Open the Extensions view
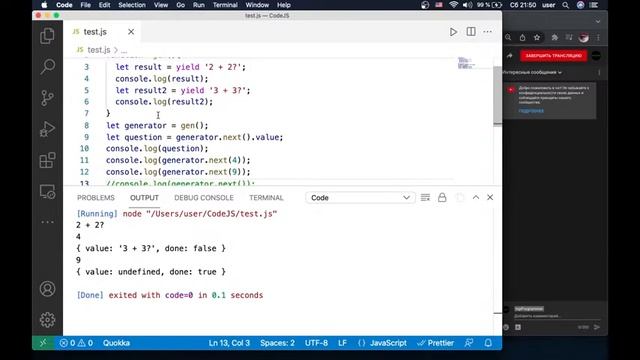This screenshot has height=360, width=640. (x=47, y=160)
